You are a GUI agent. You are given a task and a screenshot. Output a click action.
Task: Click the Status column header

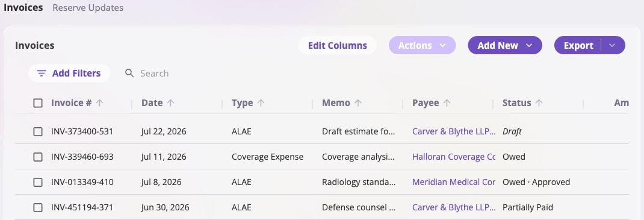click(x=516, y=103)
